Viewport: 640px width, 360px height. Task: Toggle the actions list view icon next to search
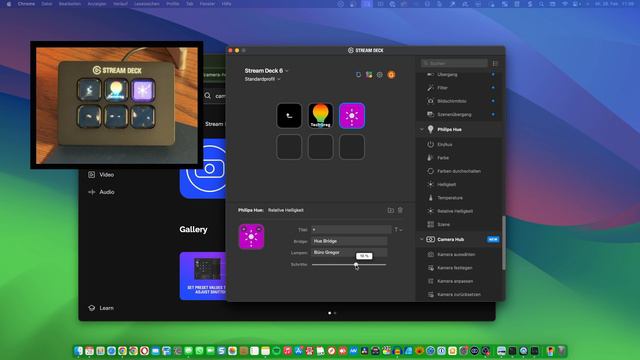click(495, 63)
